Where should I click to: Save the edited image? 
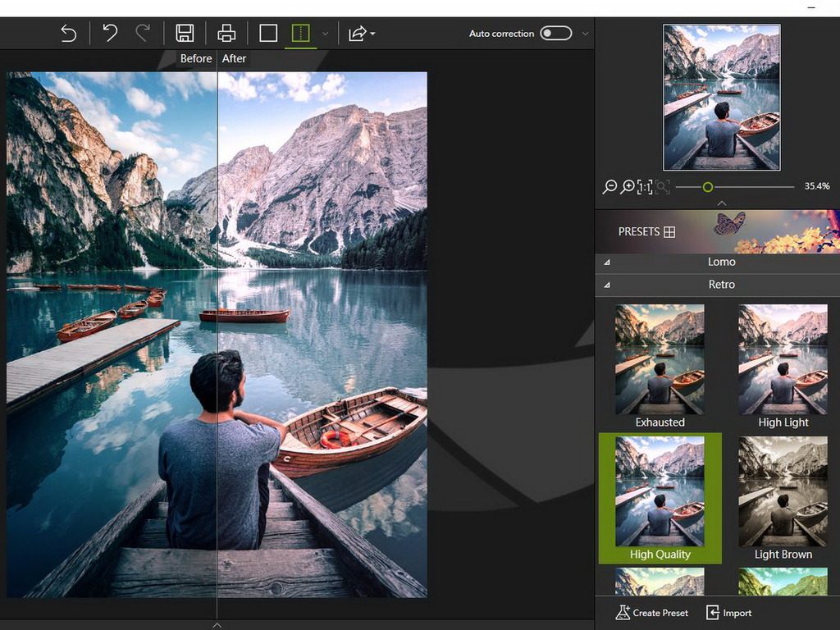point(185,33)
